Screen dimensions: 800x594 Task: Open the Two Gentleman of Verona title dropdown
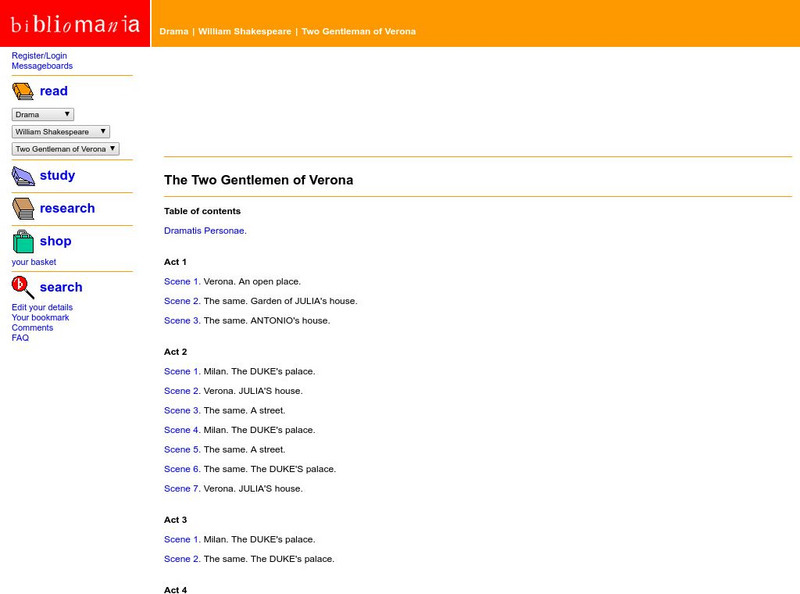[63, 148]
